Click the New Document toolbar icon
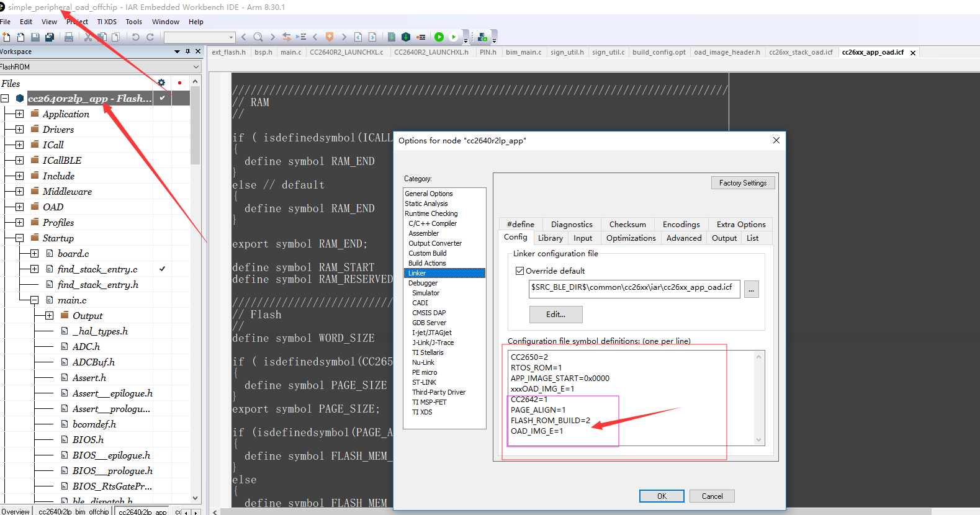 click(x=6, y=37)
